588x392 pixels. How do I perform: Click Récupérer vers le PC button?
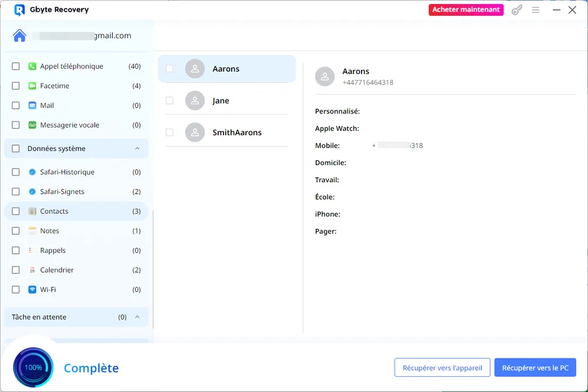[535, 368]
